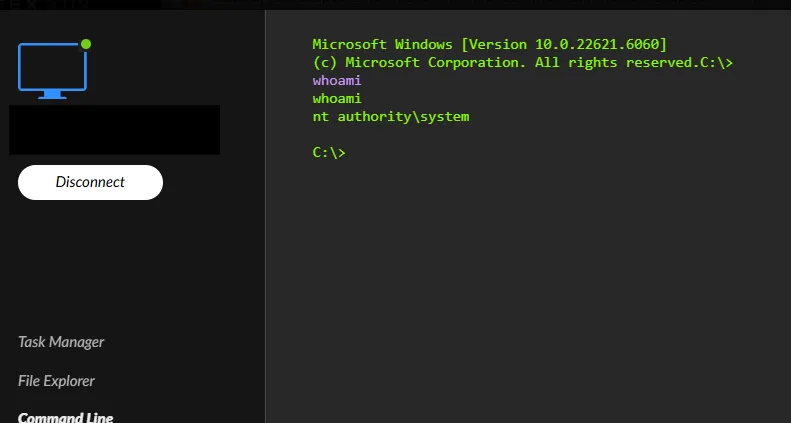
Task: Click the C:\> after rights reserved
Action: (717, 62)
